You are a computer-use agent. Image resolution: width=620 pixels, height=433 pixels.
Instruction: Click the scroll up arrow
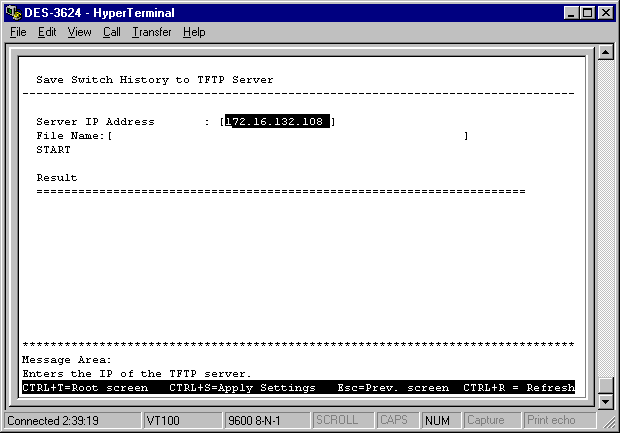tap(604, 52)
